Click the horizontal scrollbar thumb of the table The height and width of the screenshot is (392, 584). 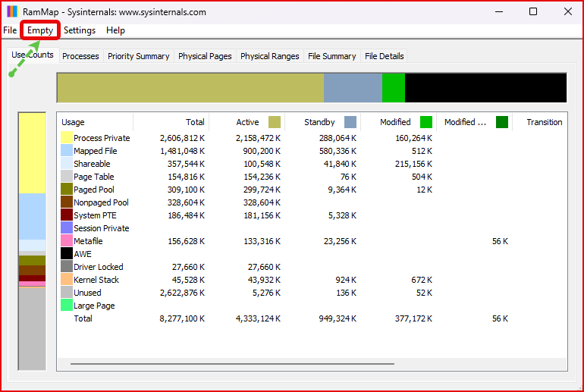[232, 364]
